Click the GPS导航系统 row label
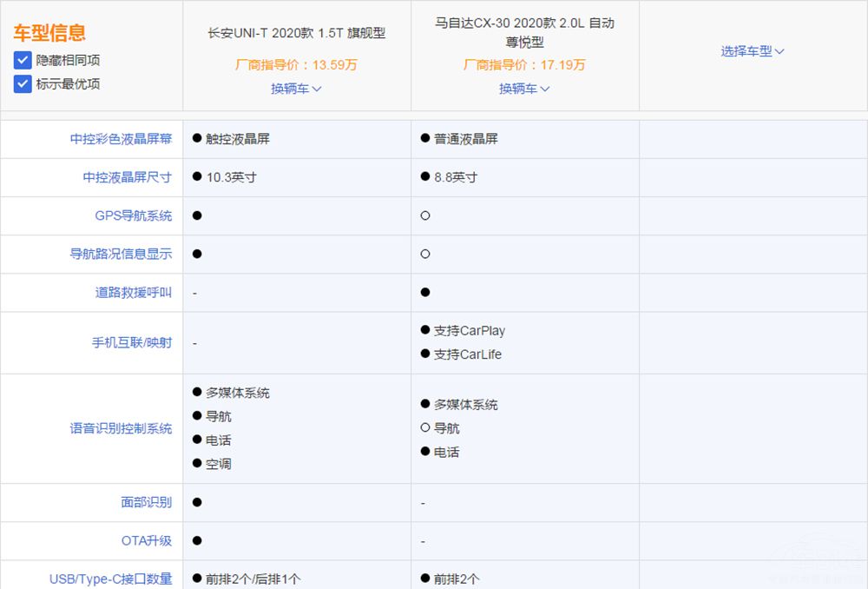This screenshot has height=589, width=868. (x=133, y=215)
